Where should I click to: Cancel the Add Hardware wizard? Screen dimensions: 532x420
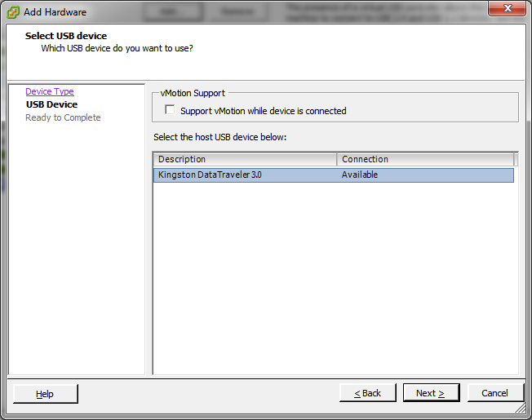494,393
